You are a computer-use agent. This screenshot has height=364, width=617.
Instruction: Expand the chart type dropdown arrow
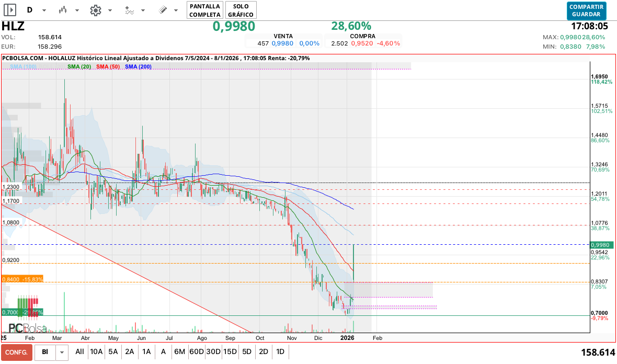[77, 10]
